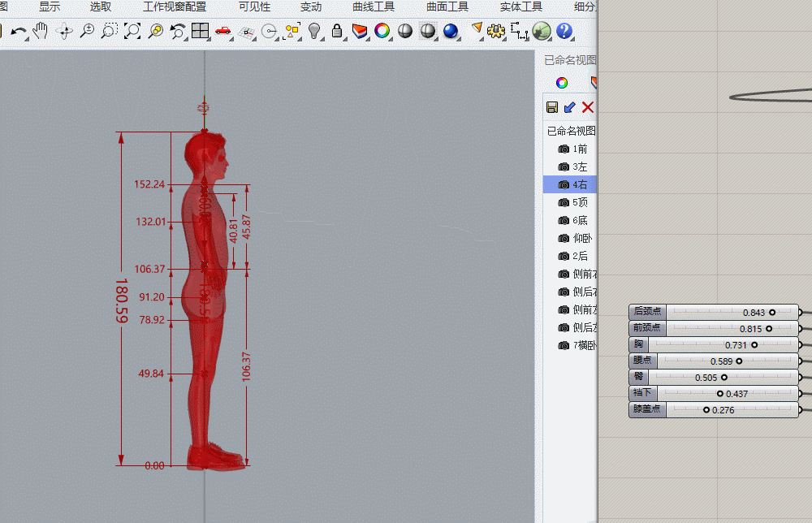This screenshot has width=812, height=523.
Task: Select the Pan hand tool
Action: pos(41,32)
